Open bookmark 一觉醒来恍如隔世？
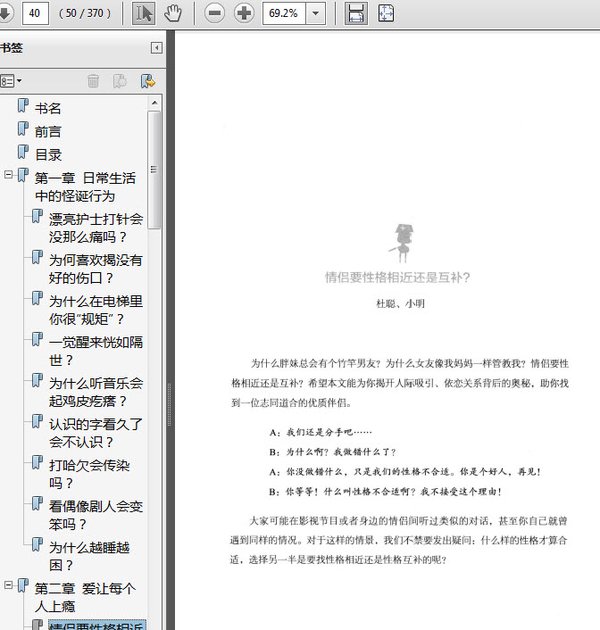Viewport: 600px width, 630px height. [96, 351]
